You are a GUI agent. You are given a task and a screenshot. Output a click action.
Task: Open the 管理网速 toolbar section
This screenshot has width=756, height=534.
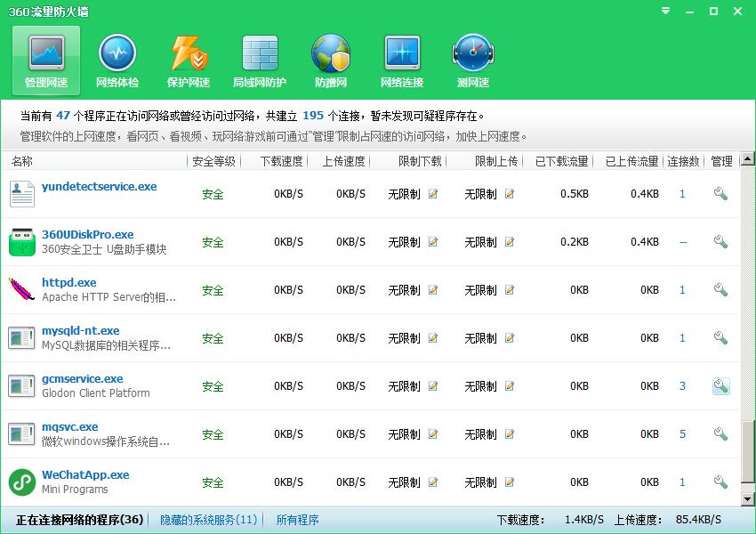[x=46, y=61]
